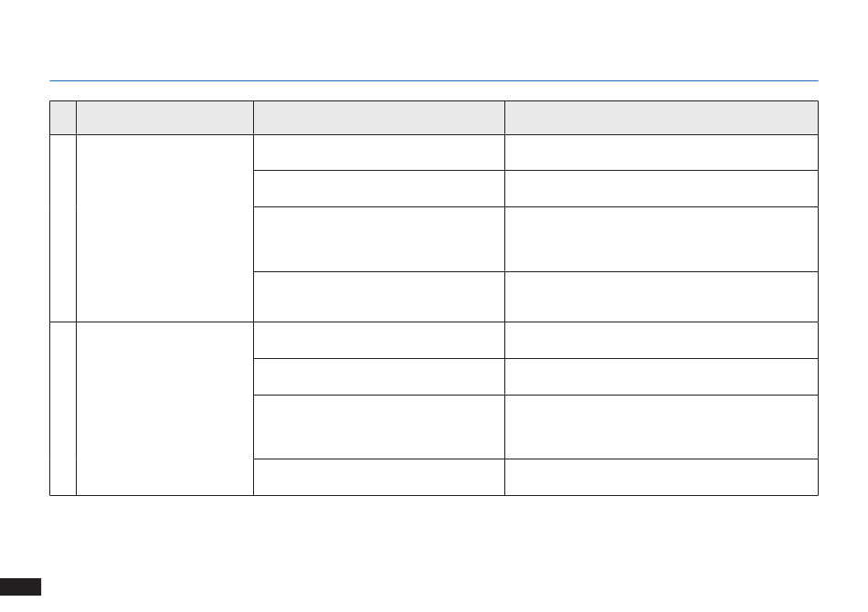This screenshot has width=868, height=612.
Task: Click the large merged cell of first group
Action: point(165,228)
